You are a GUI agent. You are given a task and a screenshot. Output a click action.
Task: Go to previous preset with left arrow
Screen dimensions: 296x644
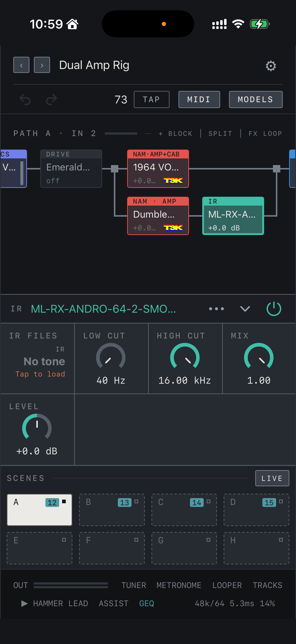coord(21,65)
